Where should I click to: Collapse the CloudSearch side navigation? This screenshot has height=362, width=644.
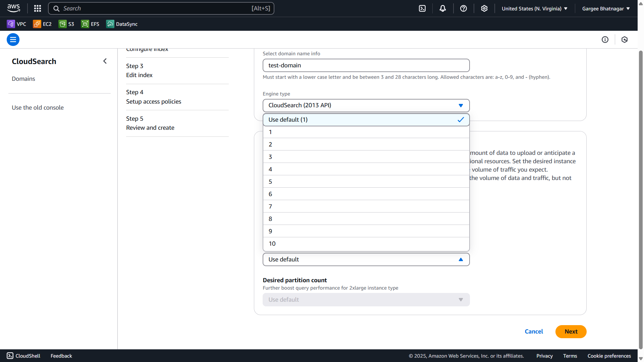point(105,61)
